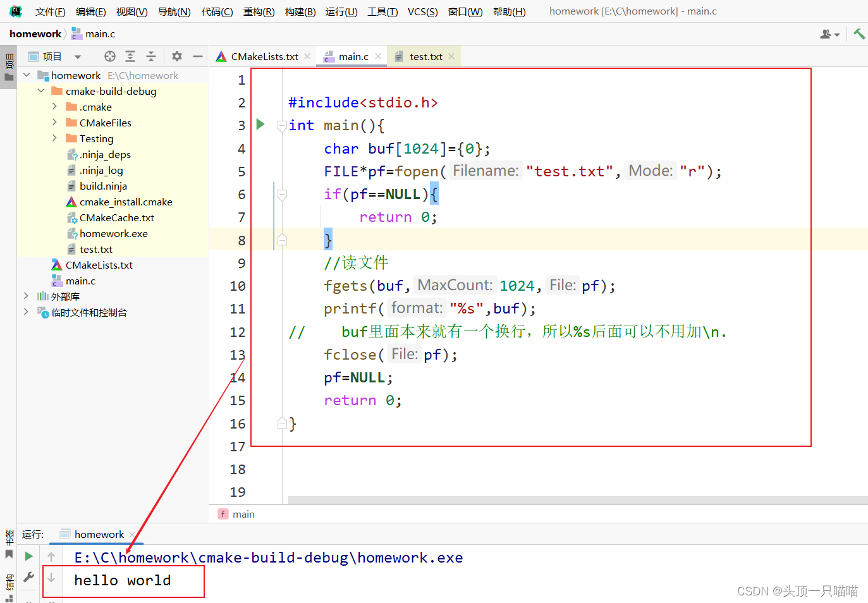Close the main.c editor tab
The height and width of the screenshot is (603, 868).
(378, 56)
